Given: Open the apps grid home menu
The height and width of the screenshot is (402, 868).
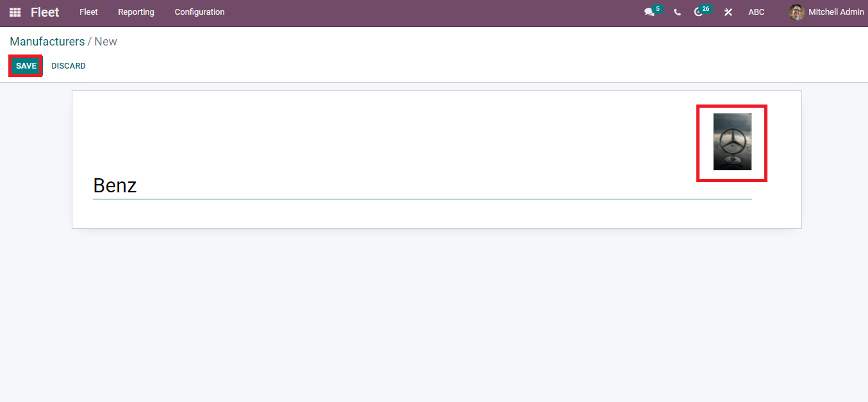Looking at the screenshot, I should (x=15, y=12).
